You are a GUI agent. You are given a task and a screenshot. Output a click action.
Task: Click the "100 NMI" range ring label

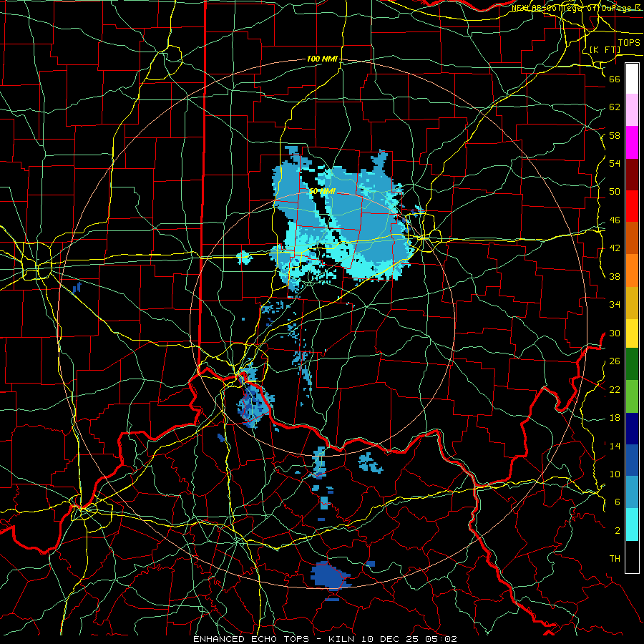(x=323, y=59)
